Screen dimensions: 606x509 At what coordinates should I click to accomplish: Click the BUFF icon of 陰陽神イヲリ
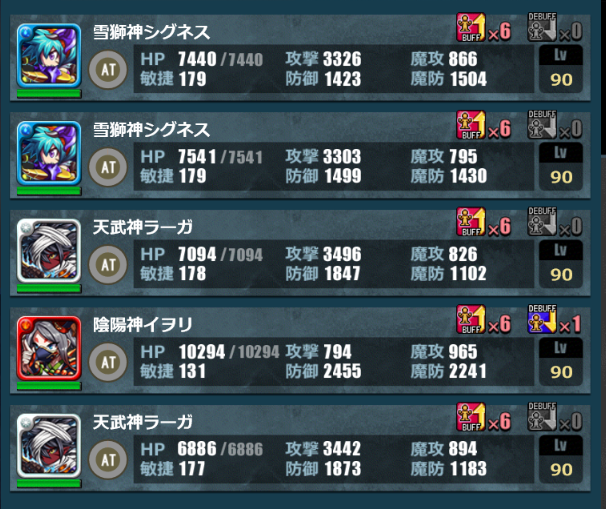click(471, 320)
